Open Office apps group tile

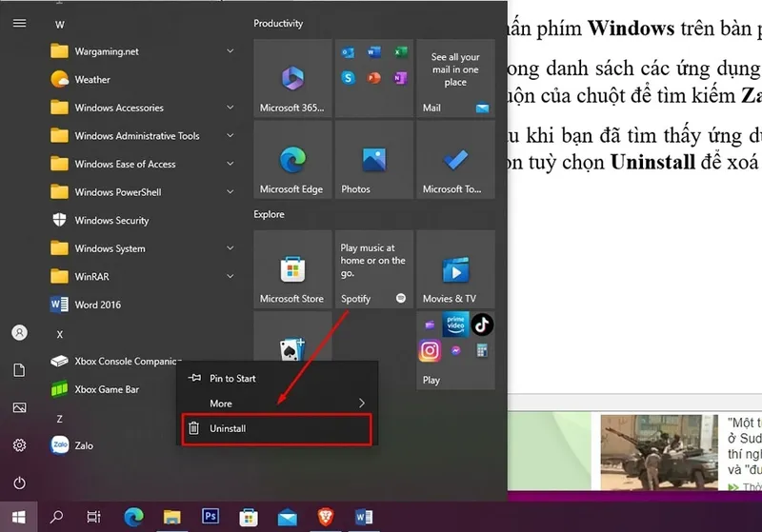pos(374,79)
